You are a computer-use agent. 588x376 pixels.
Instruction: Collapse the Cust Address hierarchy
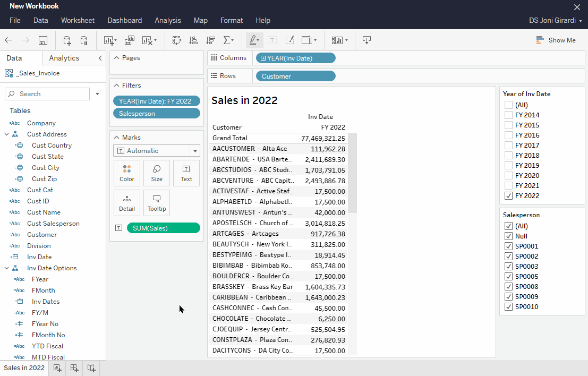7,134
